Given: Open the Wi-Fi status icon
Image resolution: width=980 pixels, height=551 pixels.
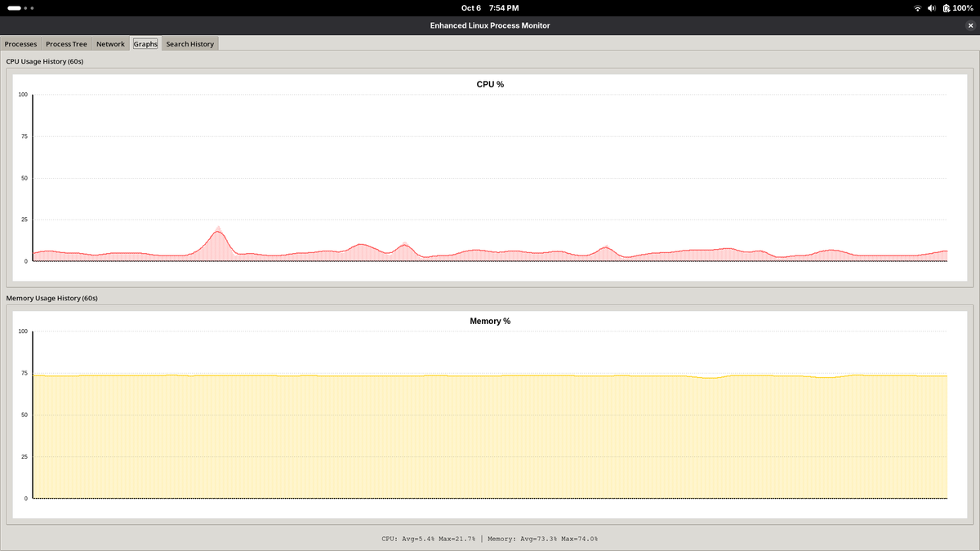Looking at the screenshot, I should (x=917, y=8).
